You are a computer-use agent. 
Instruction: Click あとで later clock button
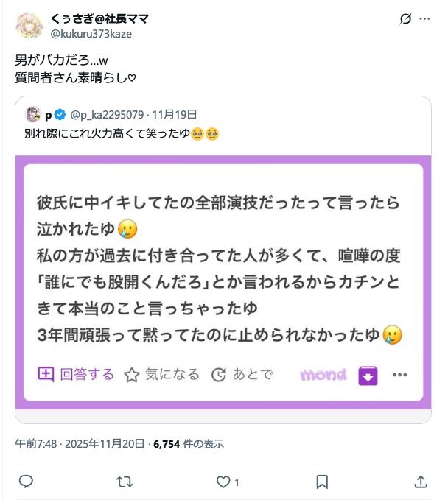pyautogui.click(x=242, y=375)
